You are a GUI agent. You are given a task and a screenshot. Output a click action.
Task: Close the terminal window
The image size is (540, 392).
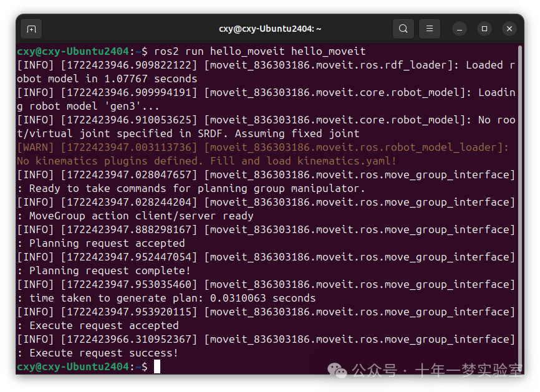pos(509,29)
